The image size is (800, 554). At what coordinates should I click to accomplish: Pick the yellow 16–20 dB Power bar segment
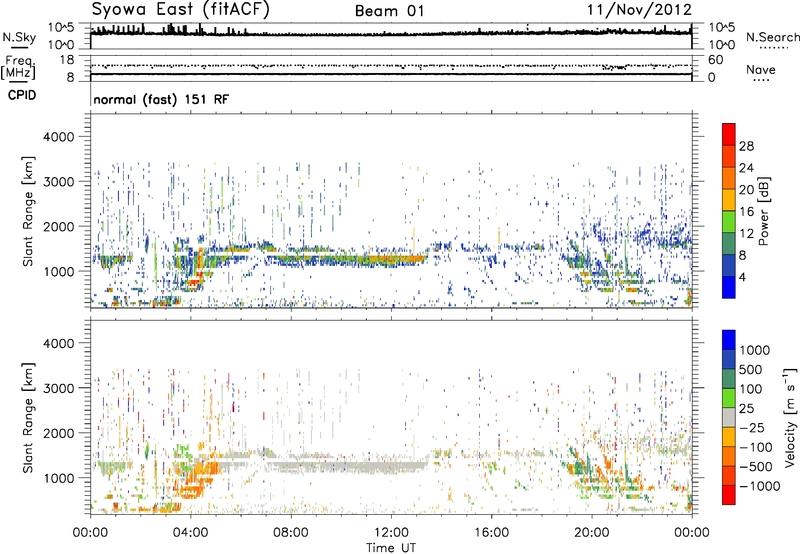click(729, 200)
